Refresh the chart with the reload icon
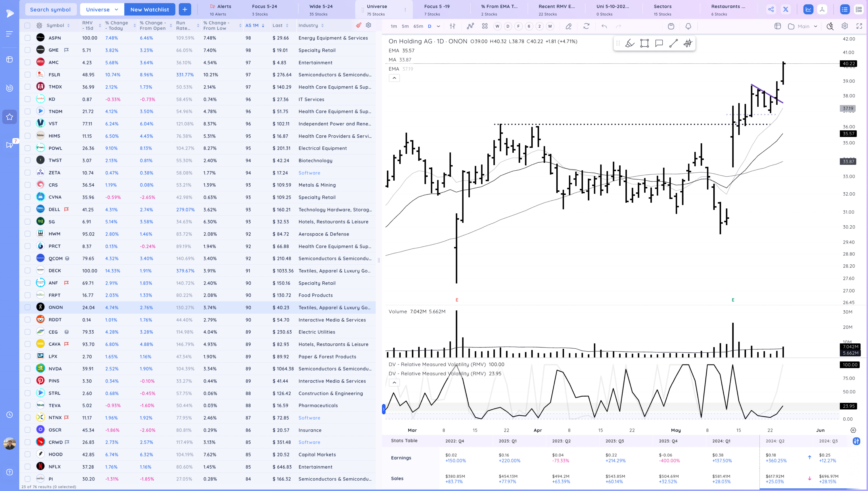Viewport: 868px width, 491px height. pyautogui.click(x=586, y=26)
